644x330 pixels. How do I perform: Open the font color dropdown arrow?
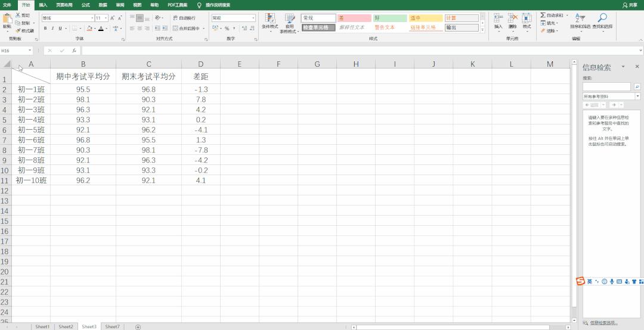tap(106, 29)
